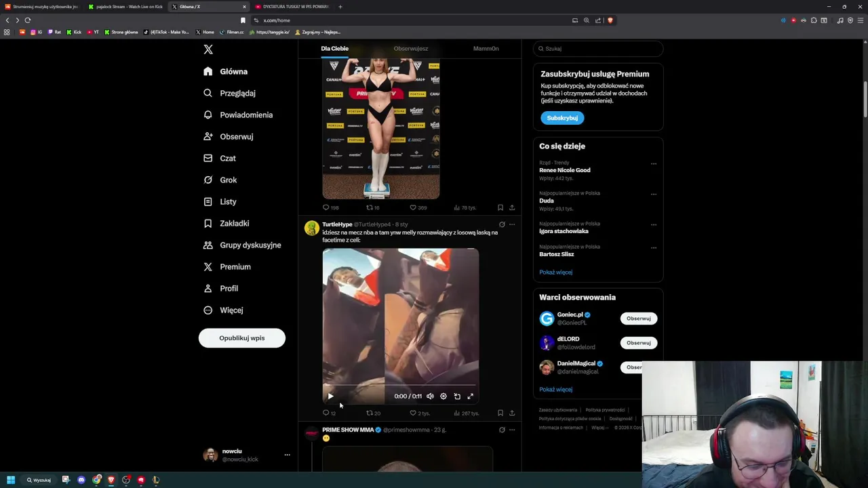Reply to TurtleHype post with 12 replies
This screenshot has width=868, height=488.
pos(329,413)
